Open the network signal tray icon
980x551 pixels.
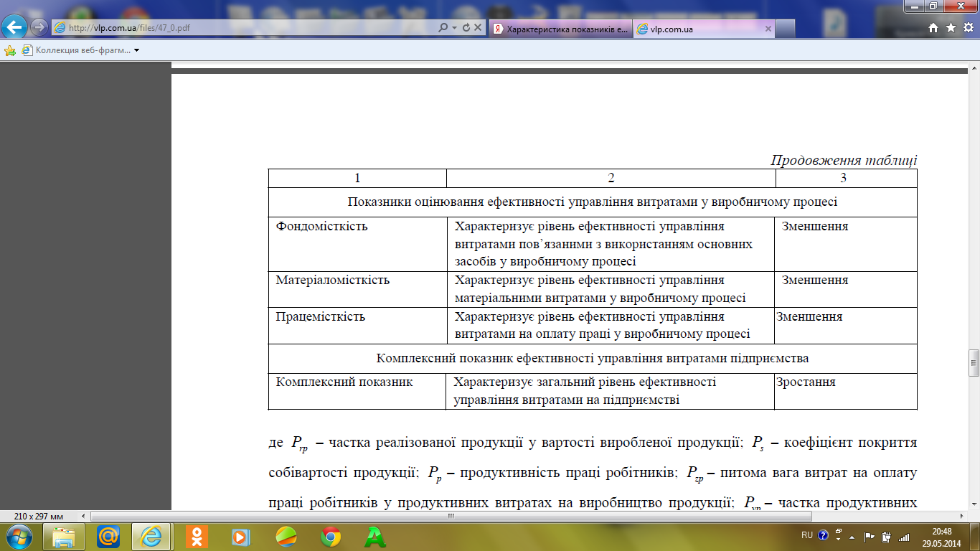tap(904, 537)
